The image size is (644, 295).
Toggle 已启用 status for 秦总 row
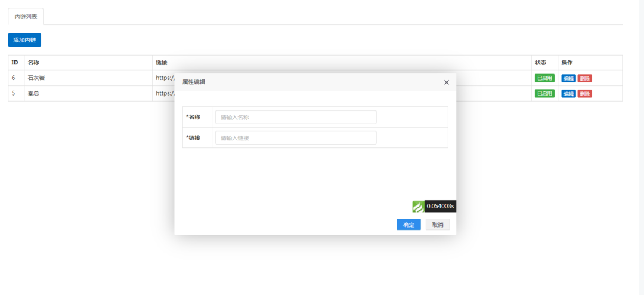(x=544, y=94)
